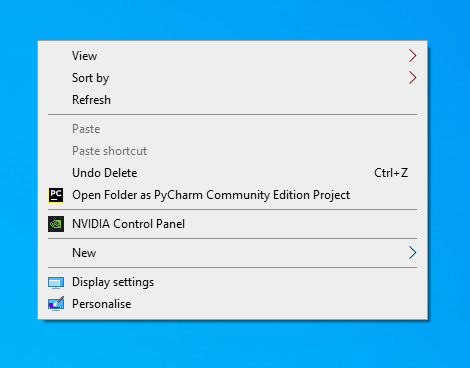This screenshot has height=368, width=470.
Task: Open the Sort by menu entry
Action: pos(233,78)
